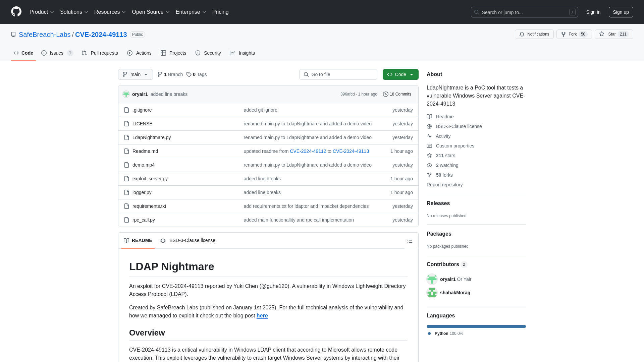The image size is (644, 362).
Task: Open the SafeBreach-Labs organization page
Action: (45, 35)
